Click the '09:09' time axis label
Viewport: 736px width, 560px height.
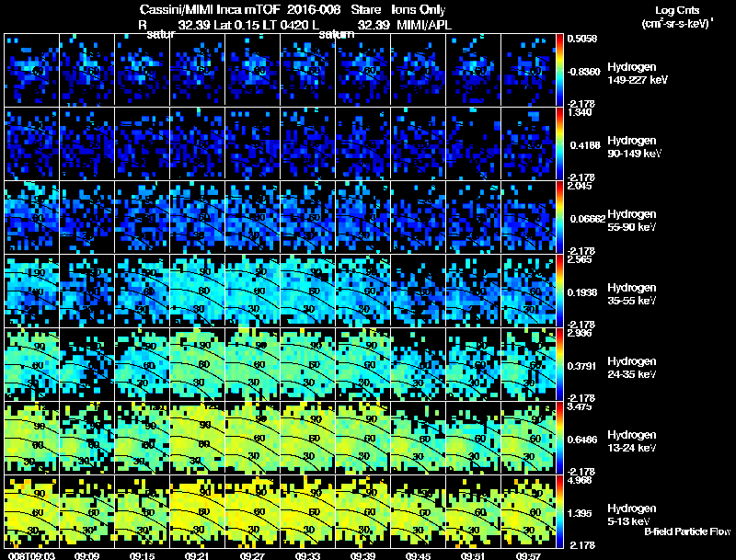(x=86, y=556)
